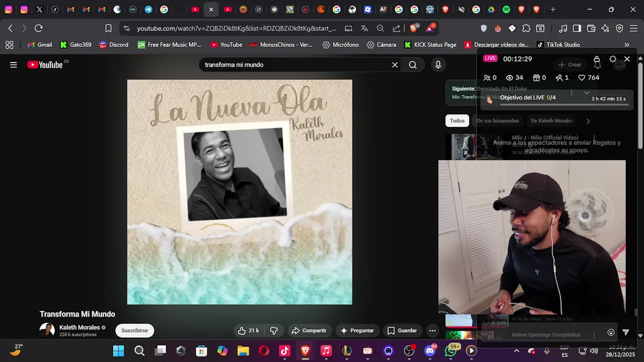The height and width of the screenshot is (362, 644).
Task: Select De Kaleth Morales filter chip
Action: pyautogui.click(x=552, y=121)
